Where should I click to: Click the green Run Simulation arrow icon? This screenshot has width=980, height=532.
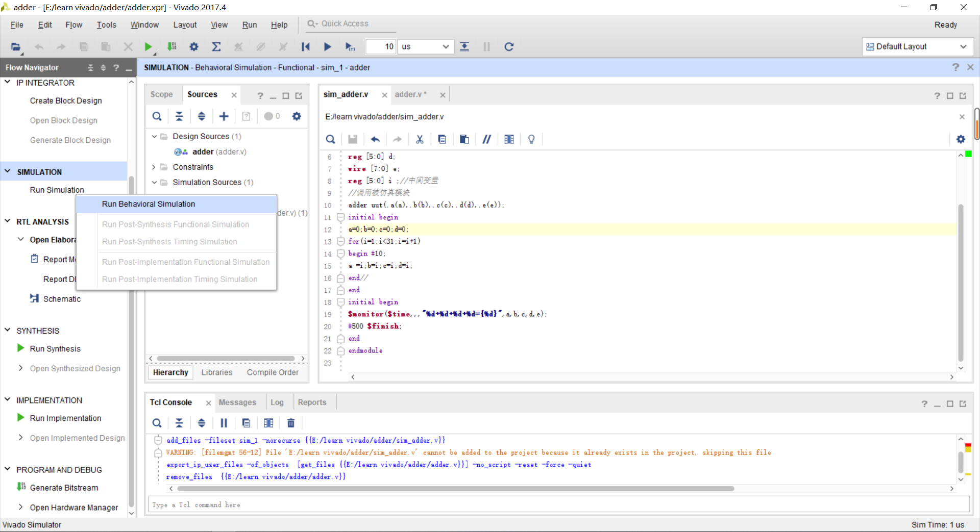148,47
